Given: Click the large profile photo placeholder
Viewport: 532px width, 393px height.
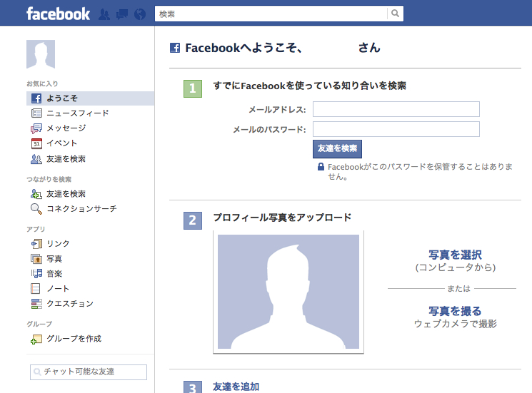Looking at the screenshot, I should [288, 292].
